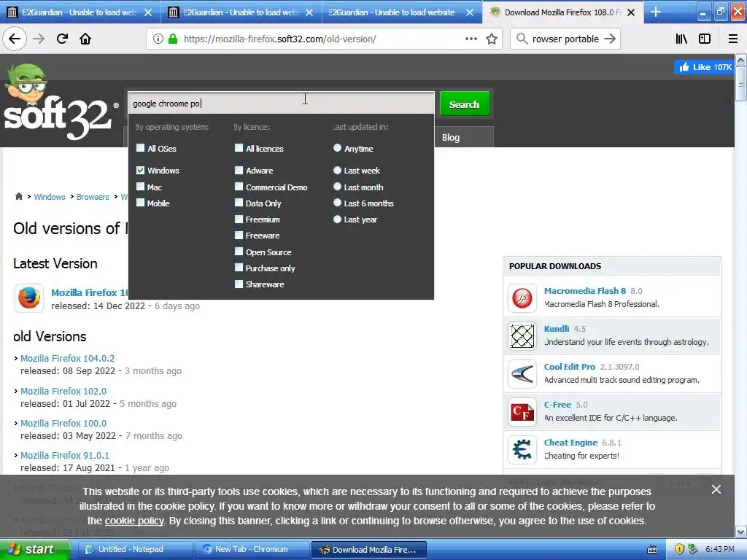Screen dimensions: 747x560
Task: Select the Last year radio option
Action: pyautogui.click(x=337, y=219)
